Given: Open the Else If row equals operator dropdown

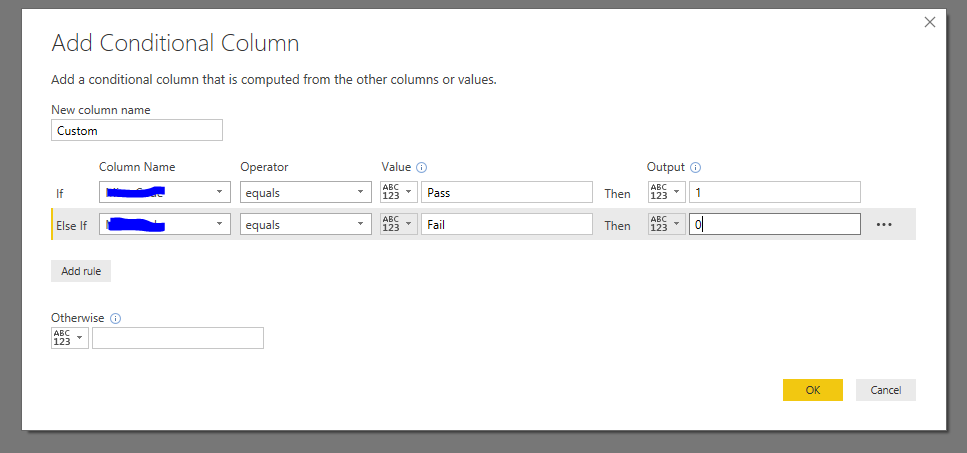Looking at the screenshot, I should 305,224.
